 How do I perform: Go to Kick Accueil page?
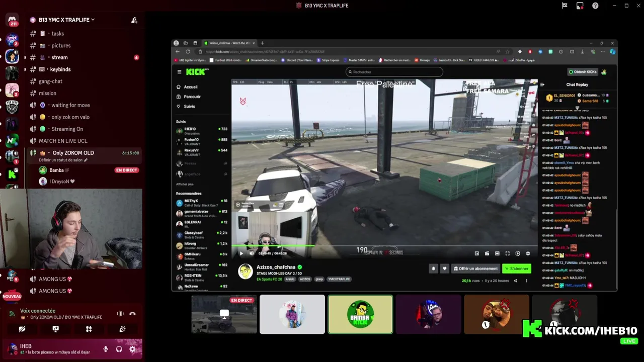[187, 87]
